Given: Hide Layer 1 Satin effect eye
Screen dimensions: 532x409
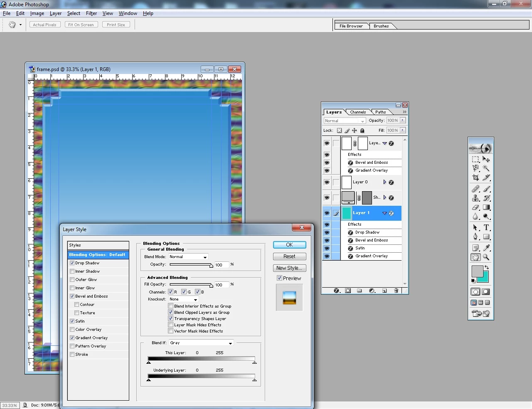Looking at the screenshot, I should click(327, 248).
